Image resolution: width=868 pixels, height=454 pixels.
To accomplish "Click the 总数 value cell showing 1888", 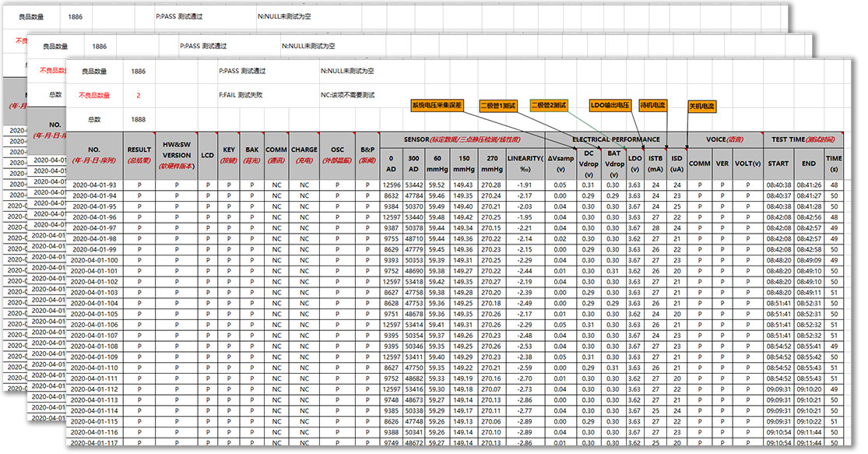I will point(139,119).
